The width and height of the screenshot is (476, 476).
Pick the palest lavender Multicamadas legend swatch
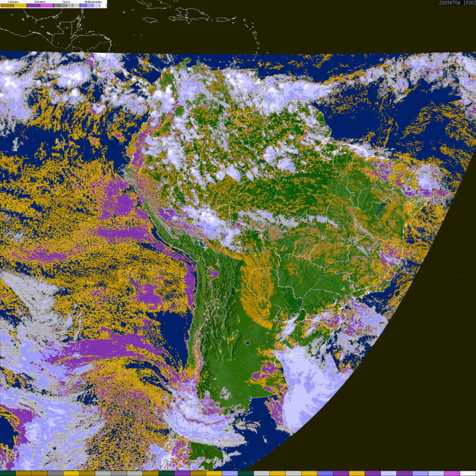(x=96, y=5)
